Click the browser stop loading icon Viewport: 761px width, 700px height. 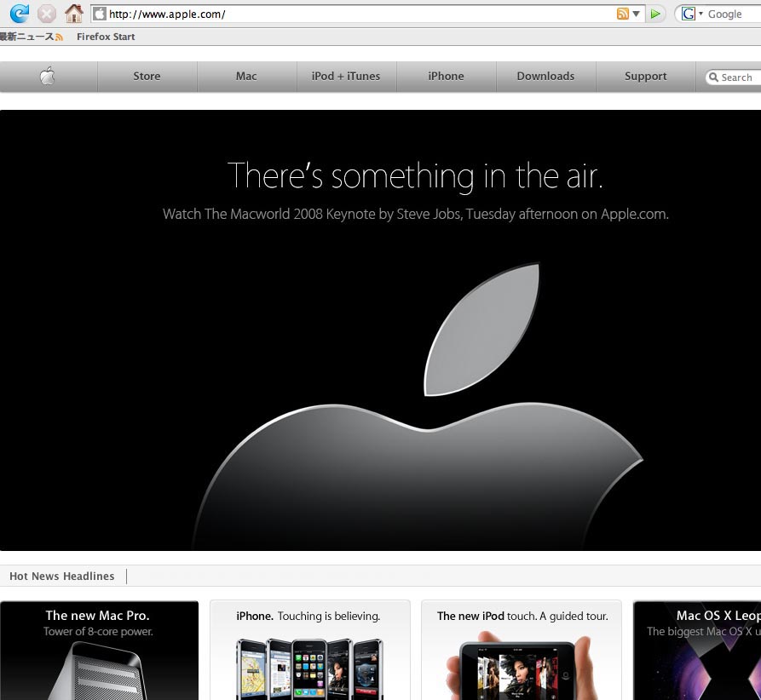[47, 14]
